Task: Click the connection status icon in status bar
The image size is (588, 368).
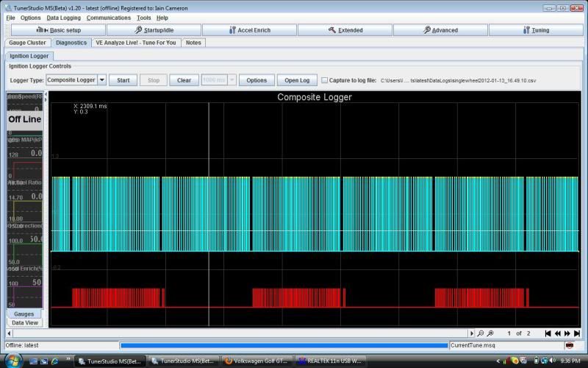Action: (x=570, y=345)
